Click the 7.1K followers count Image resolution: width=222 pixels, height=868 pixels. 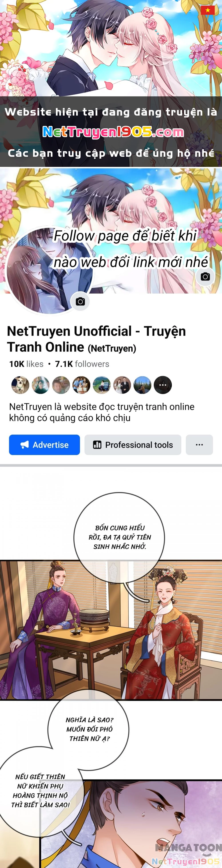[82, 364]
